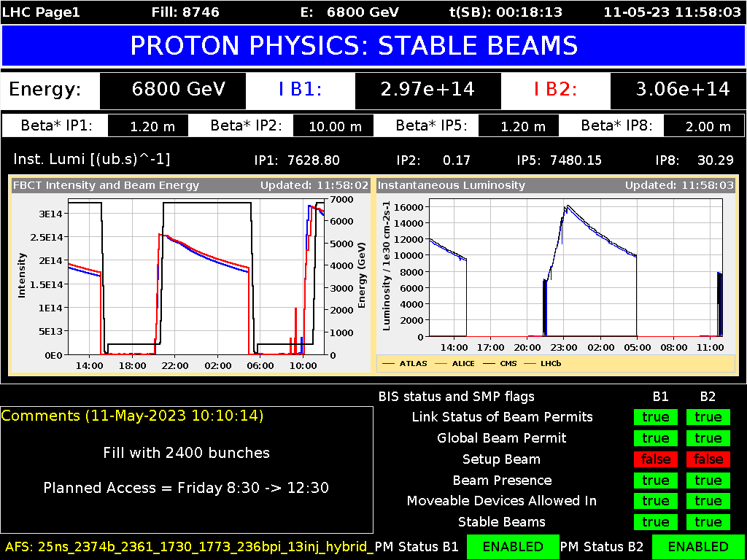Click the Luminosity / 1e30 cm-2s-1 axis label
Image resolution: width=747 pixels, height=560 pixels.
387,265
